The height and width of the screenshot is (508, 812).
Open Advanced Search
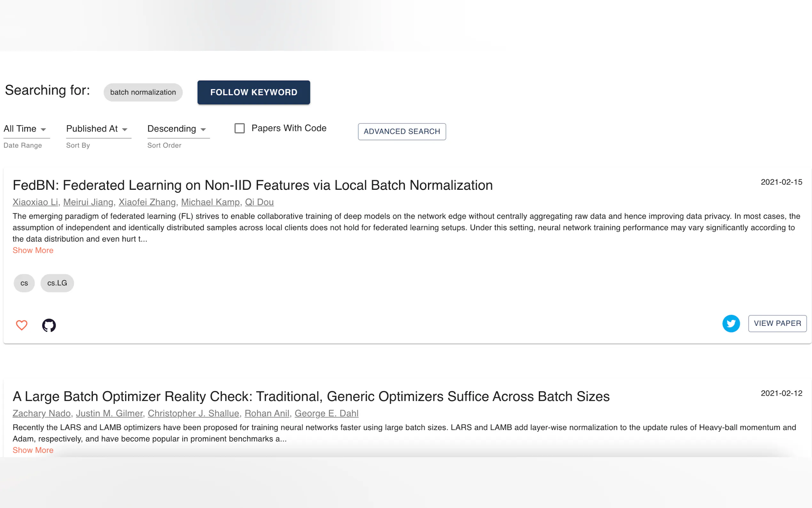click(402, 131)
